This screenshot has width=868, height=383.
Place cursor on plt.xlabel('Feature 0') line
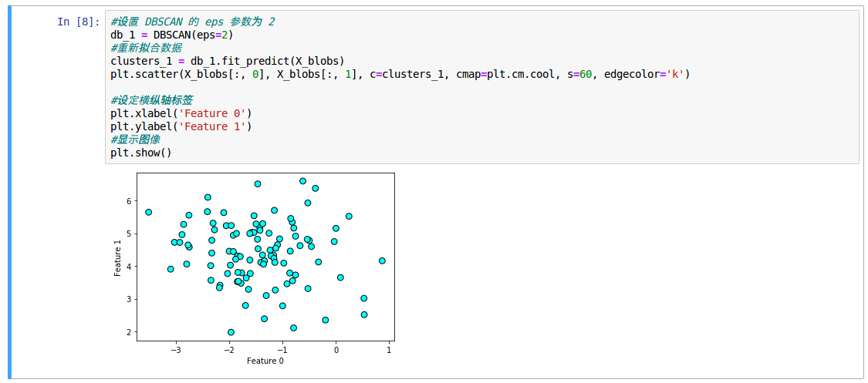click(x=181, y=113)
